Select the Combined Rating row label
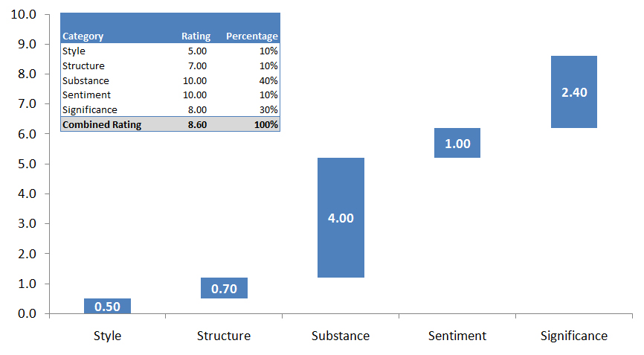Viewport: 644px width, 355px height. 102,125
